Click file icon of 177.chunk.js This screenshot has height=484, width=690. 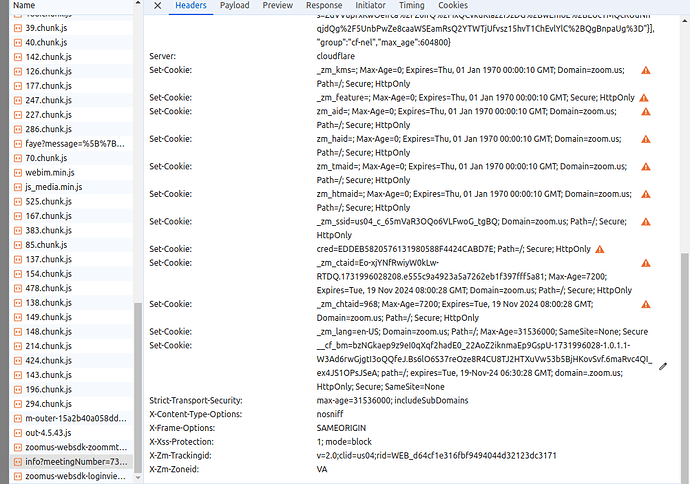pyautogui.click(x=18, y=86)
